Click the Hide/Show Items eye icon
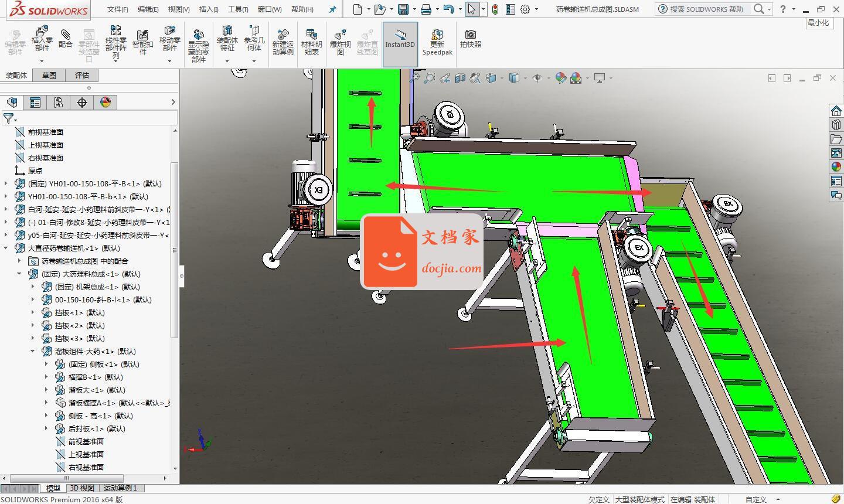The image size is (844, 504). coord(537,77)
